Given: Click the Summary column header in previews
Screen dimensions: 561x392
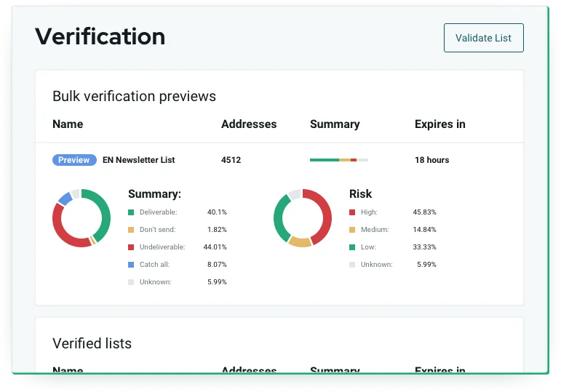Looking at the screenshot, I should coord(335,124).
